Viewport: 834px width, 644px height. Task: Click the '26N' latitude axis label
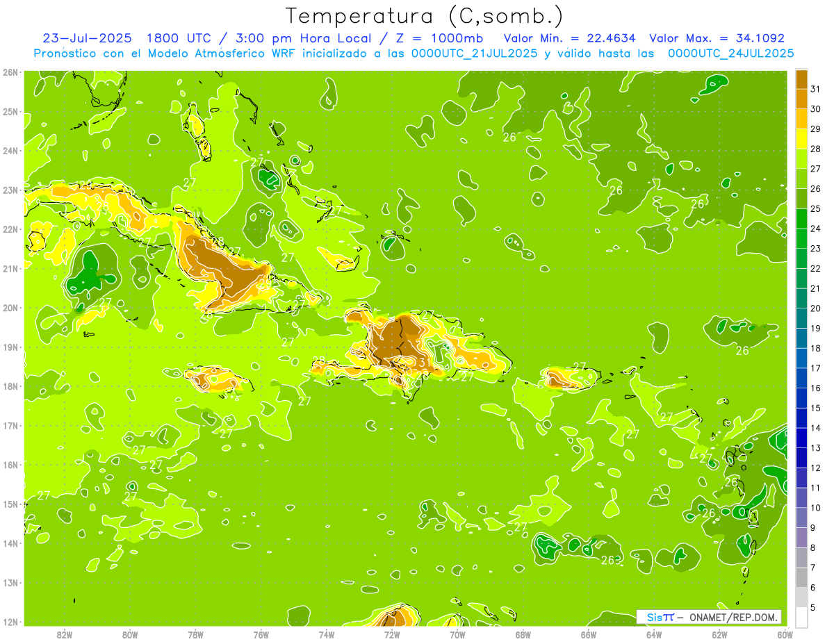[10, 72]
